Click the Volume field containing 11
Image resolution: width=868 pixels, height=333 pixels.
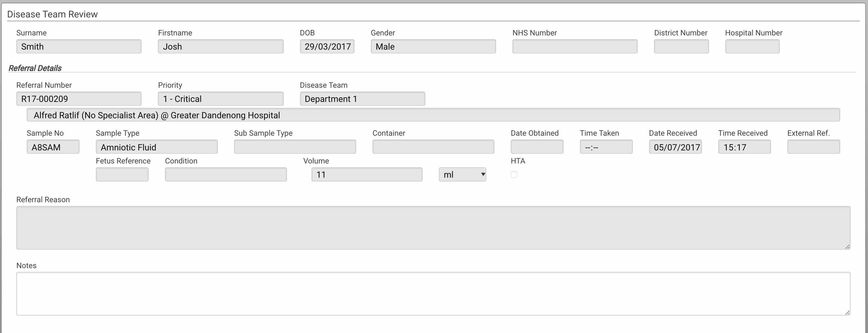click(367, 174)
